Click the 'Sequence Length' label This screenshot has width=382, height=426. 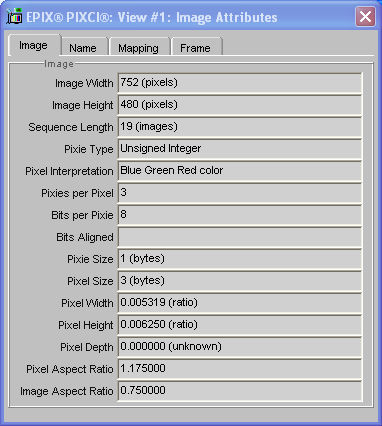71,127
